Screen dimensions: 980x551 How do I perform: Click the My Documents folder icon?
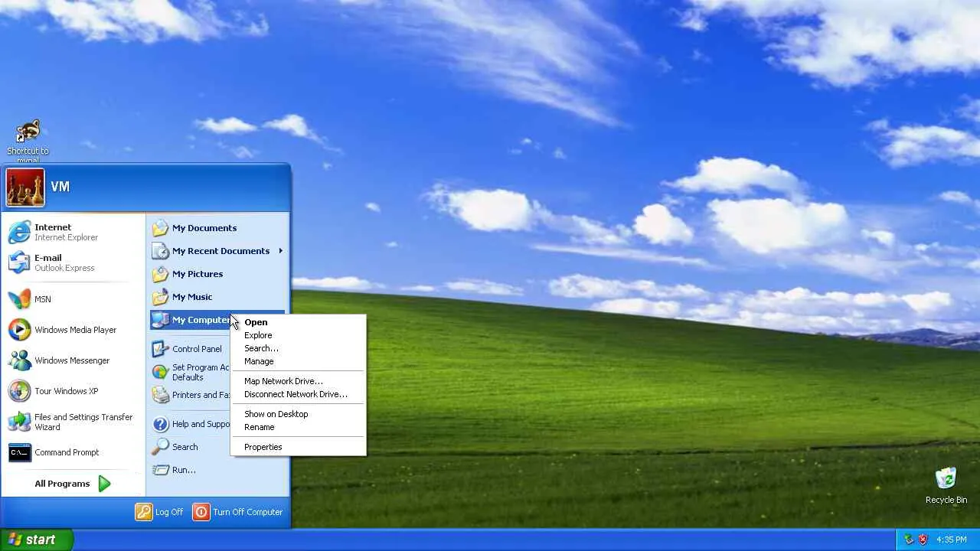point(160,228)
